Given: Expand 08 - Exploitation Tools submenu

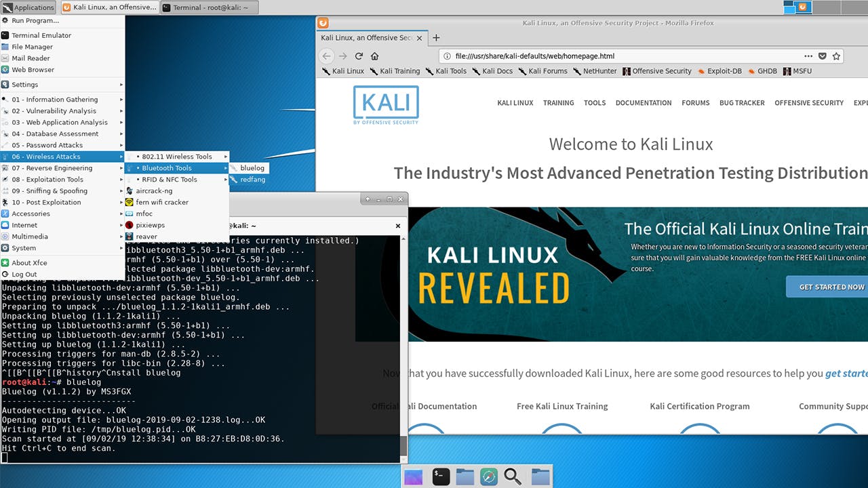Looking at the screenshot, I should click(62, 180).
